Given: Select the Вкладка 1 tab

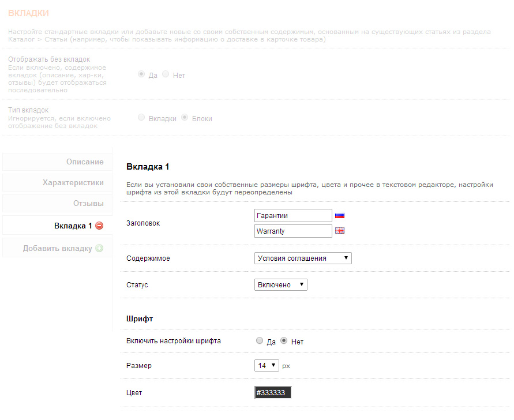Looking at the screenshot, I should [73, 226].
